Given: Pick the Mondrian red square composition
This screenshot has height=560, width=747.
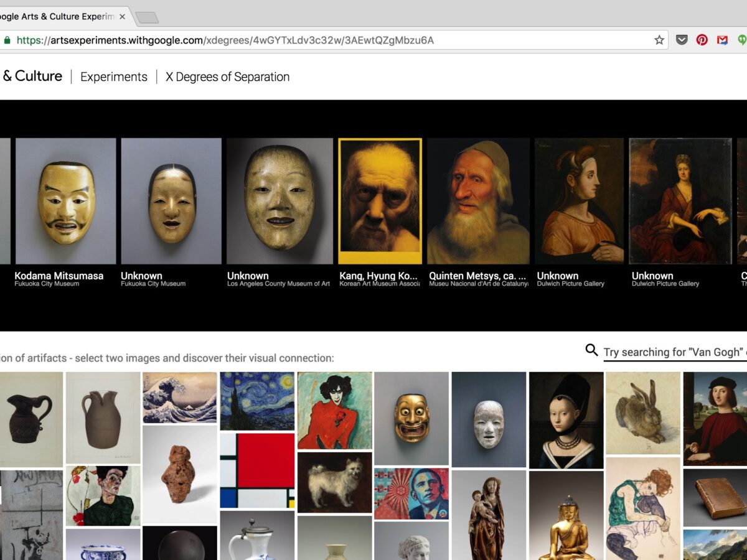Looking at the screenshot, I should tap(257, 470).
